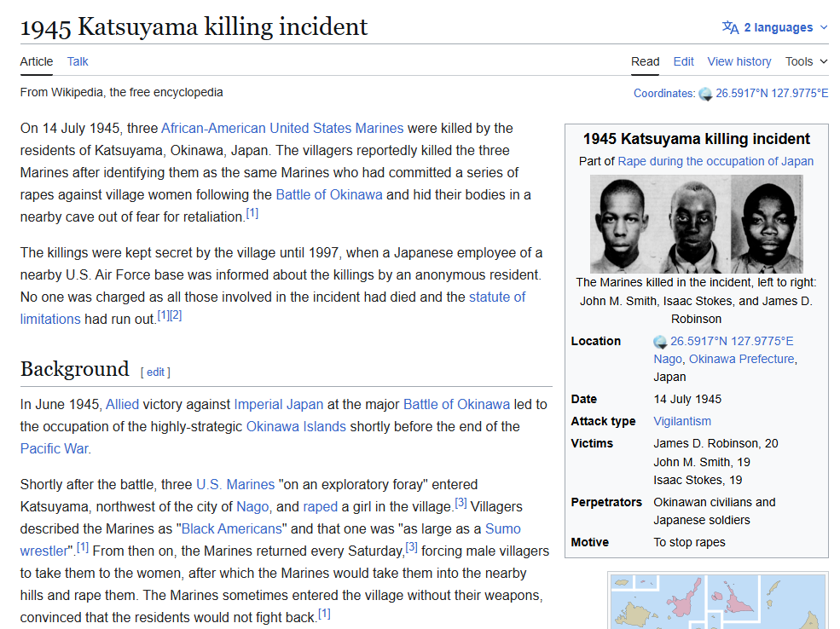Click 'Isaac Stokes, 19' victim entry
840x629 pixels.
pos(698,480)
